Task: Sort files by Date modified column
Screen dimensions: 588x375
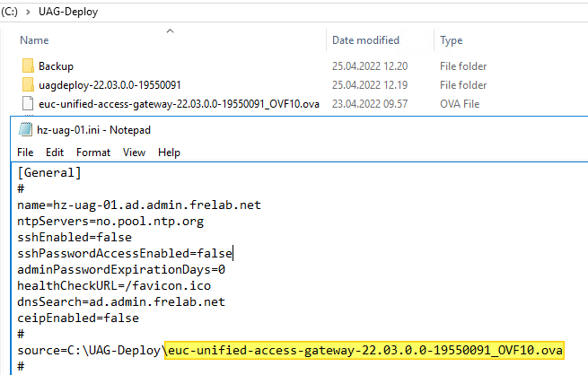Action: click(x=365, y=40)
